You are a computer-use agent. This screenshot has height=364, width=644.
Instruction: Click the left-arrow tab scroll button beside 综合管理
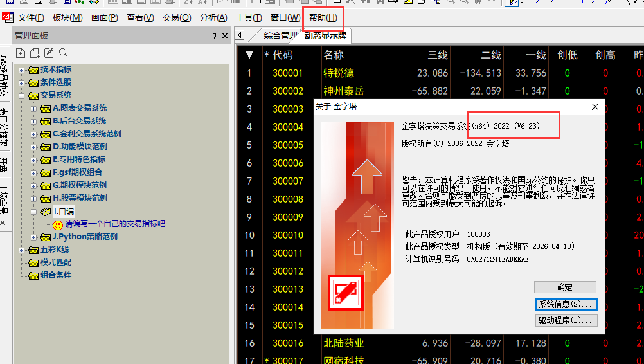coord(240,35)
